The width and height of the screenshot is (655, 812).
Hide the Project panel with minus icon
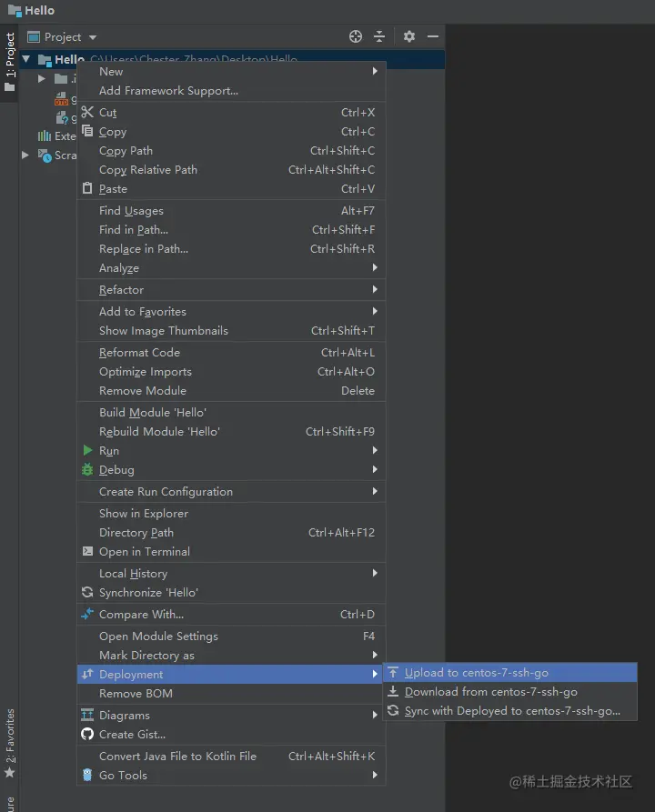(x=433, y=36)
